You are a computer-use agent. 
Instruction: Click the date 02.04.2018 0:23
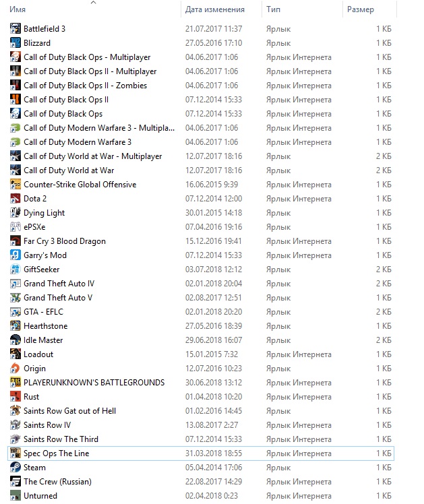(212, 496)
